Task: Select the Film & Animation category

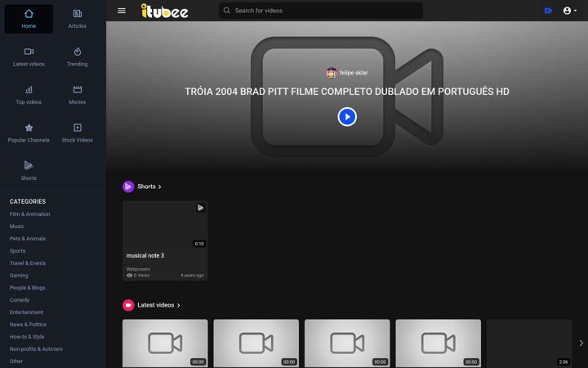Action: 29,214
